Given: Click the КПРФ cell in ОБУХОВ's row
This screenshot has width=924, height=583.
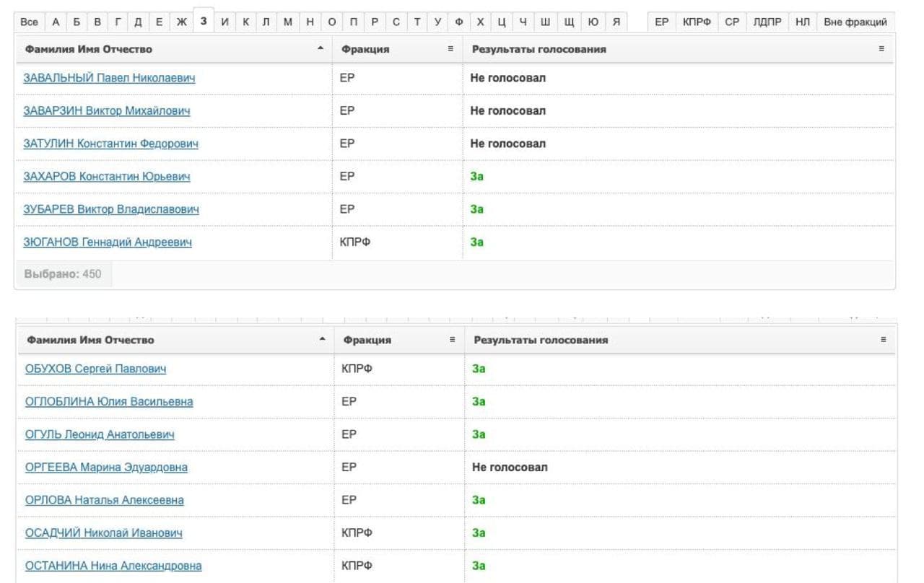Looking at the screenshot, I should (357, 369).
